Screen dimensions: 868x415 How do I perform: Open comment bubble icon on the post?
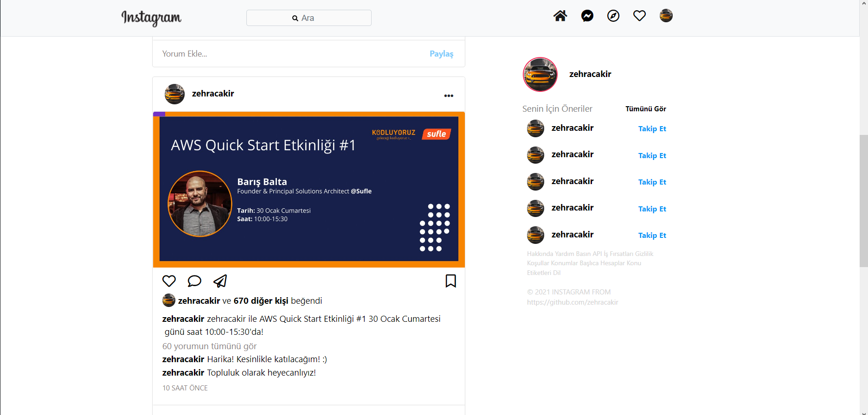coord(194,281)
